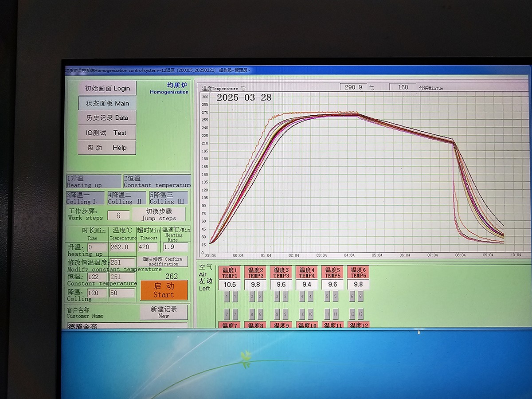This screenshot has width=532, height=399.
Task: Select step 4降温二 Colling II
Action: pos(126,198)
